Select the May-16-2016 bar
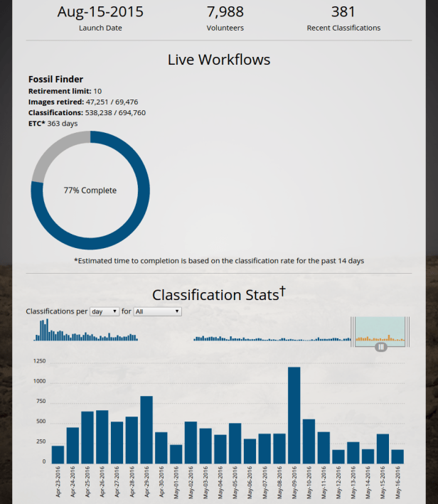This screenshot has height=504, width=438. point(397,456)
